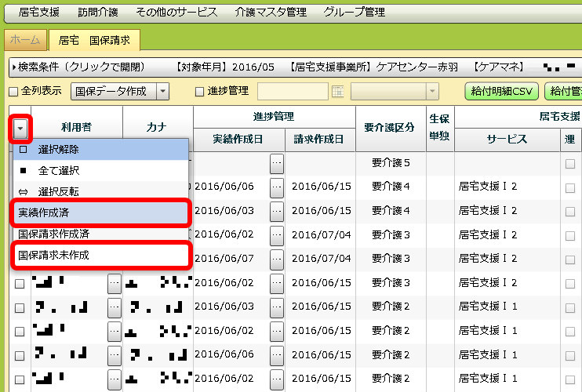The width and height of the screenshot is (582, 392).
Task: Open the 国保データ作成 dropdown
Action: point(162,92)
